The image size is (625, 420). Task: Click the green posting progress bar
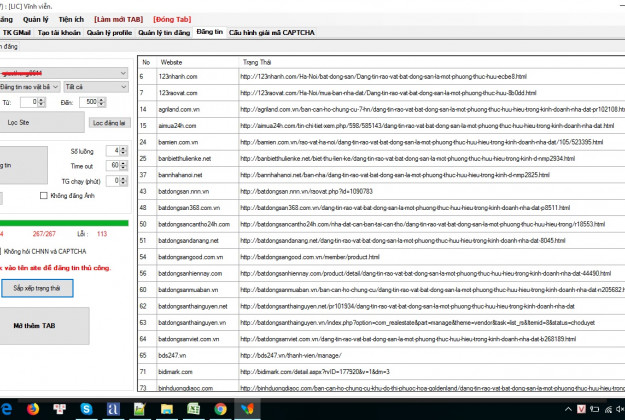click(64, 223)
